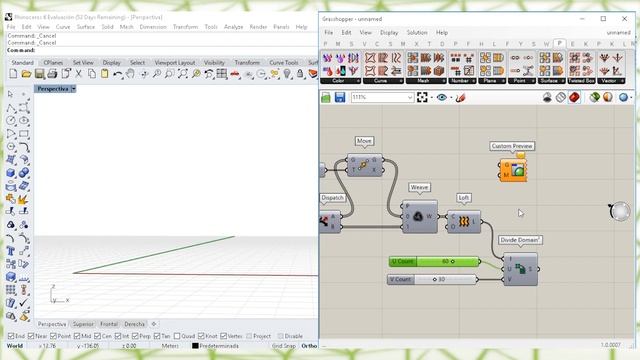Click the Loft component on the canvas

tap(464, 222)
